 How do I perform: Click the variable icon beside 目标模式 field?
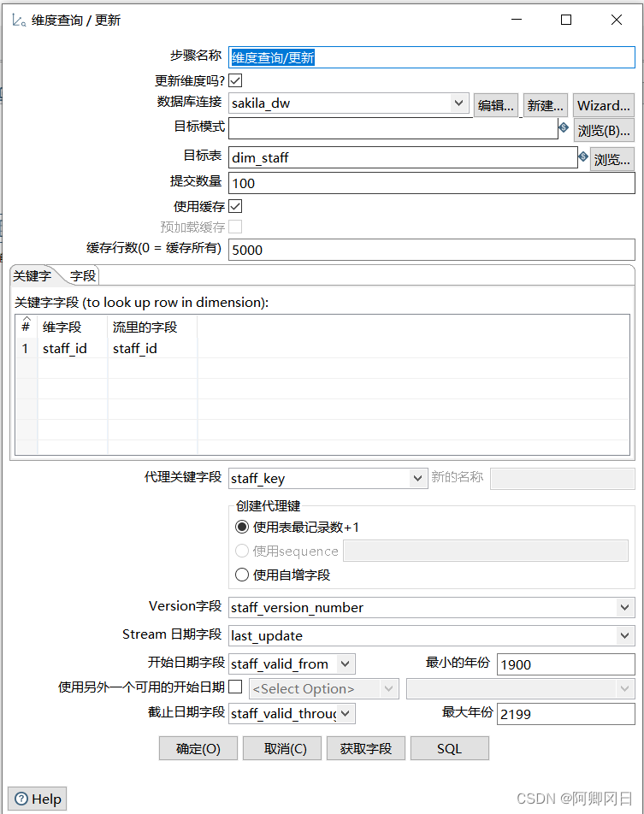pos(564,127)
